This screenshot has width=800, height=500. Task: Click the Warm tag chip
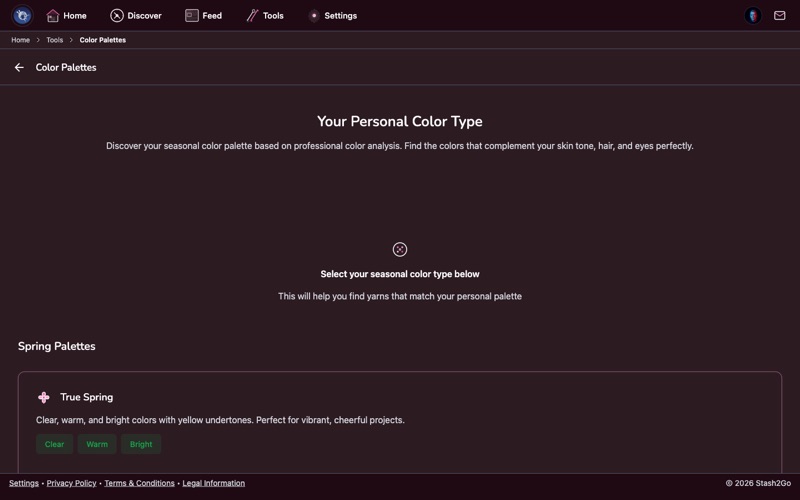coord(97,444)
